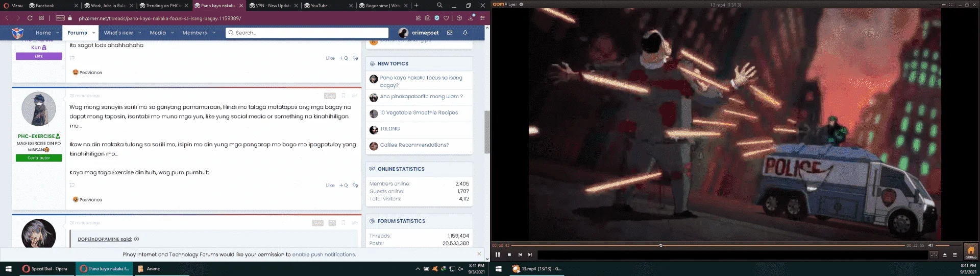The width and height of the screenshot is (980, 276).
Task: Expand the Home menu dropdown arrow
Action: coord(57,33)
